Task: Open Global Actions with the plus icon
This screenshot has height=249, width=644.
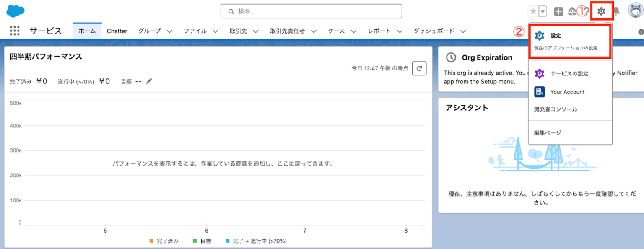Action: point(558,11)
